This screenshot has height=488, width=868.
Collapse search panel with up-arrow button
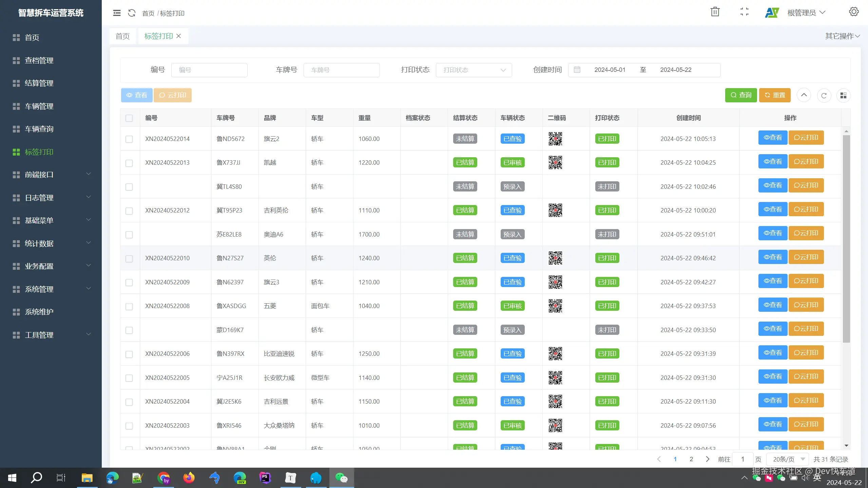pos(804,95)
